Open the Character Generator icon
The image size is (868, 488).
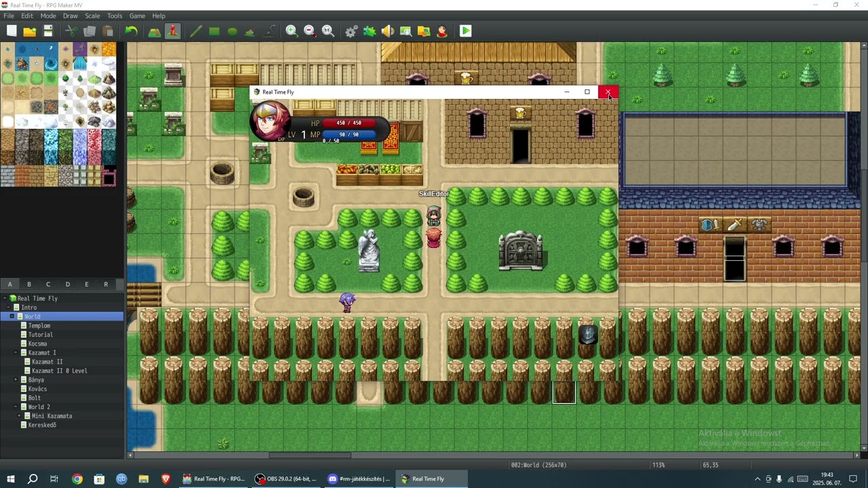pyautogui.click(x=442, y=31)
